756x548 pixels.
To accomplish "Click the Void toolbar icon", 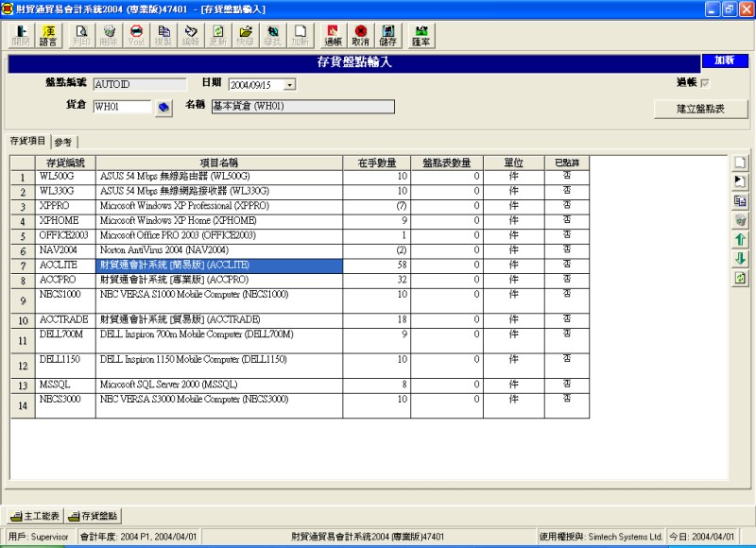I will (x=136, y=36).
